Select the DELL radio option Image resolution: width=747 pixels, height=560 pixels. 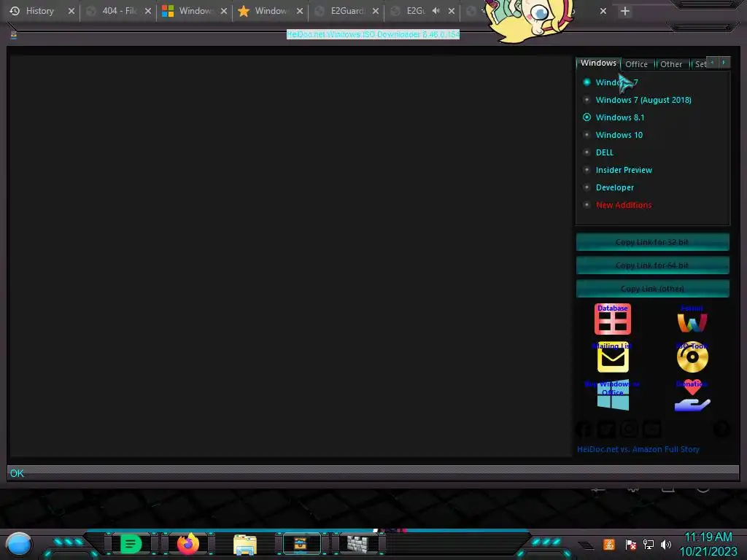pos(598,152)
